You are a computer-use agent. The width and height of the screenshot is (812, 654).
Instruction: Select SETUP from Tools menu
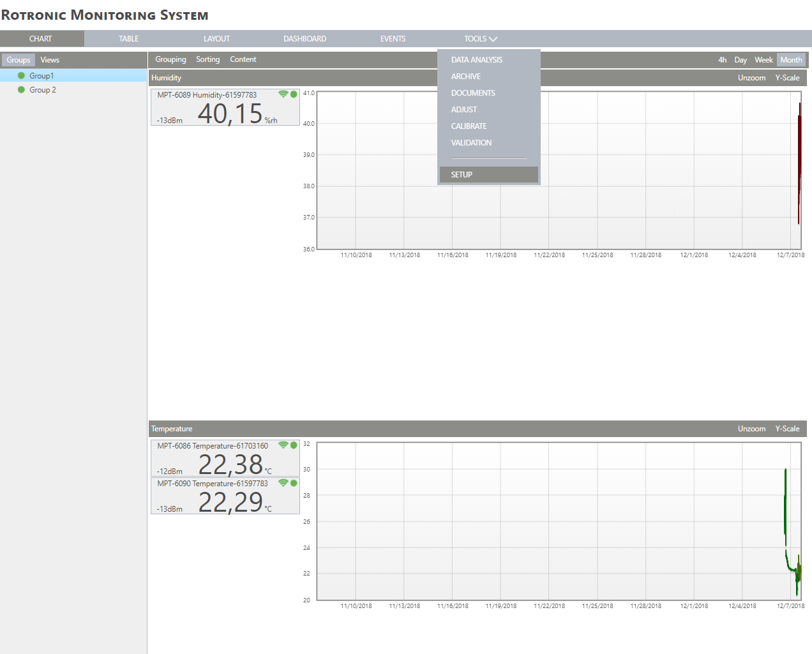tap(489, 175)
